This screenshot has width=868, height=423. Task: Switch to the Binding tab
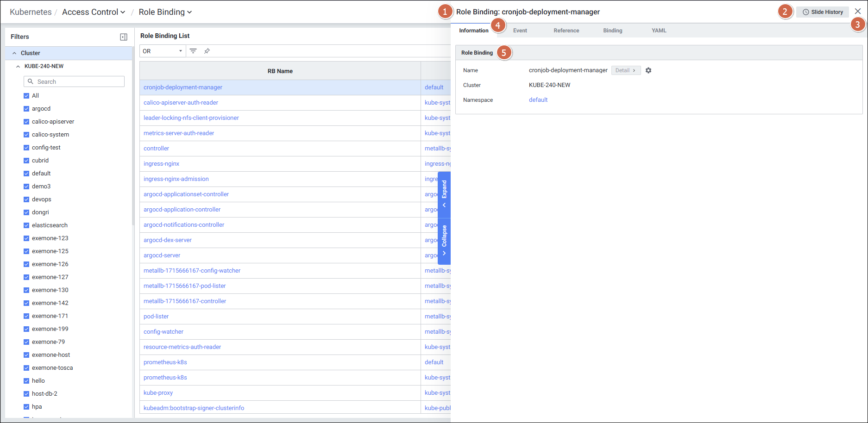pos(612,31)
